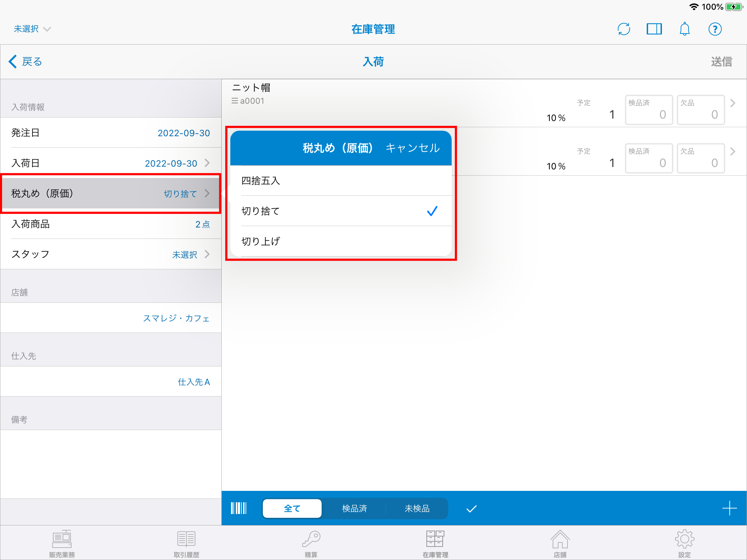Open notifications bell icon

click(x=684, y=29)
